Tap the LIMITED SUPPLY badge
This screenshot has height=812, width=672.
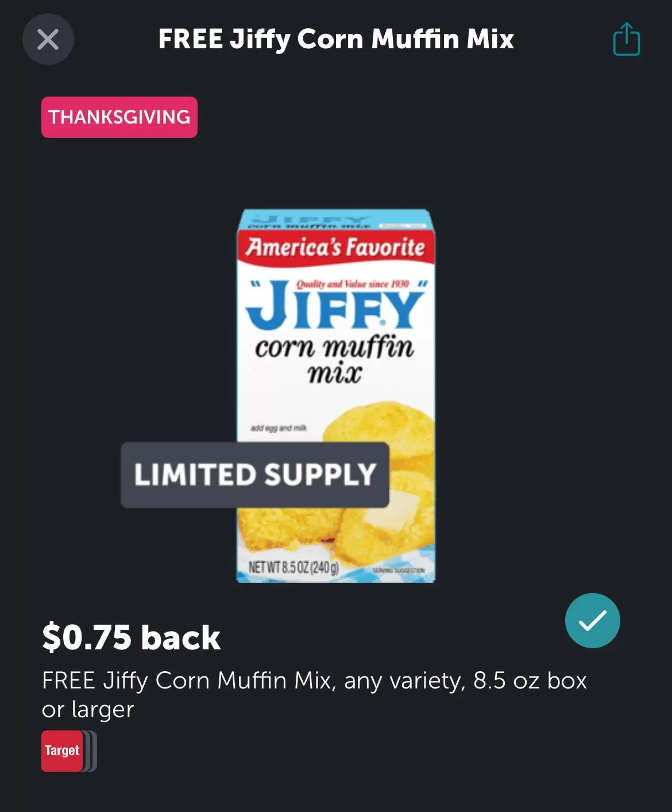pyautogui.click(x=255, y=475)
